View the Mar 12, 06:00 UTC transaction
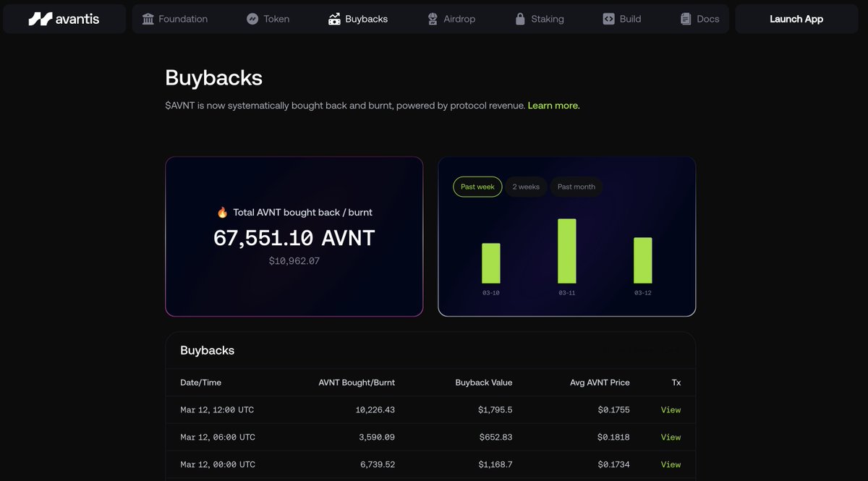Image resolution: width=868 pixels, height=481 pixels. 671,437
